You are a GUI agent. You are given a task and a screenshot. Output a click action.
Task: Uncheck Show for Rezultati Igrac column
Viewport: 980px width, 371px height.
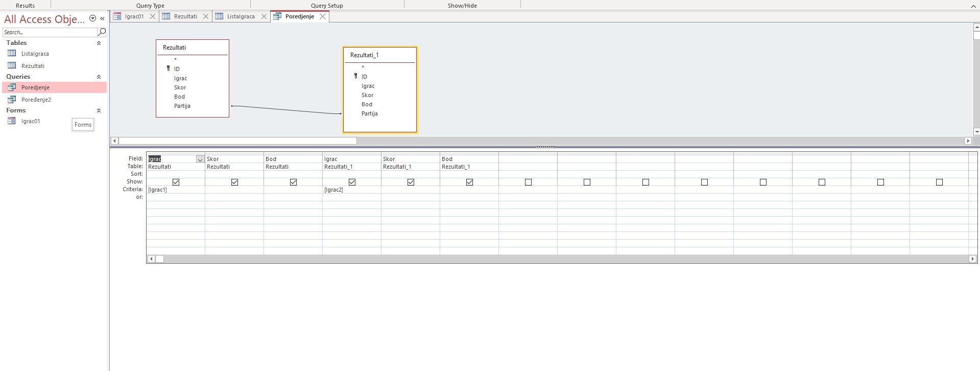pos(176,182)
